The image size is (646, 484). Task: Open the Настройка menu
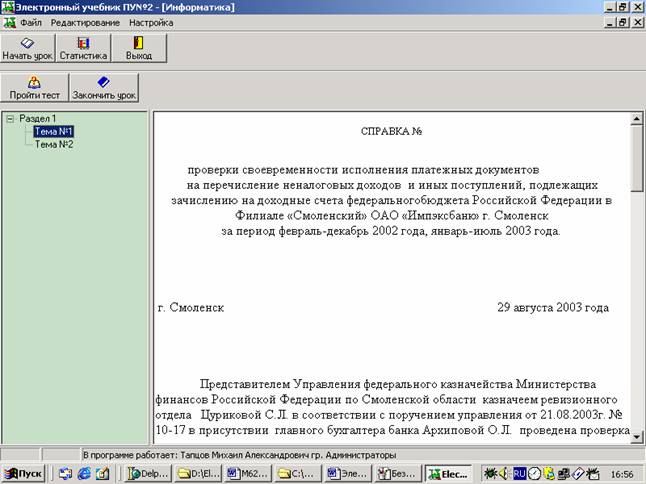tap(151, 22)
